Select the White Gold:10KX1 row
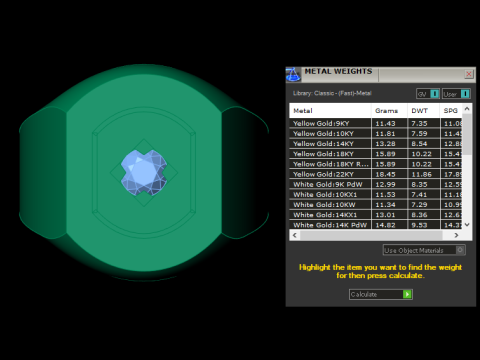 (x=376, y=195)
